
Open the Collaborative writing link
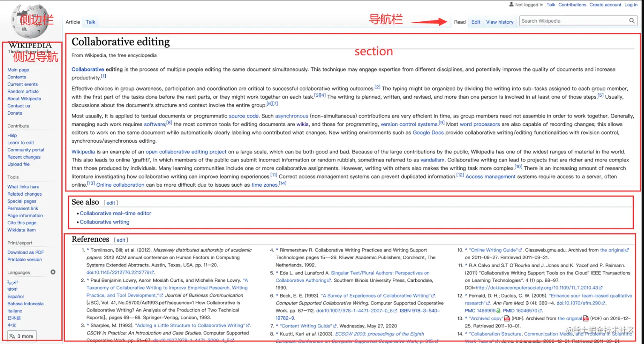[104, 222]
